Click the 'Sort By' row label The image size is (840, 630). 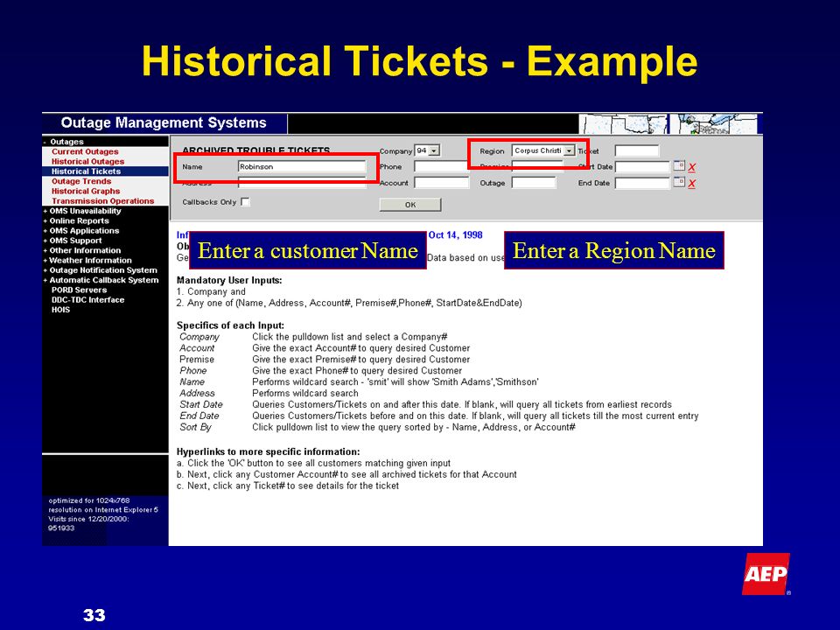[195, 427]
